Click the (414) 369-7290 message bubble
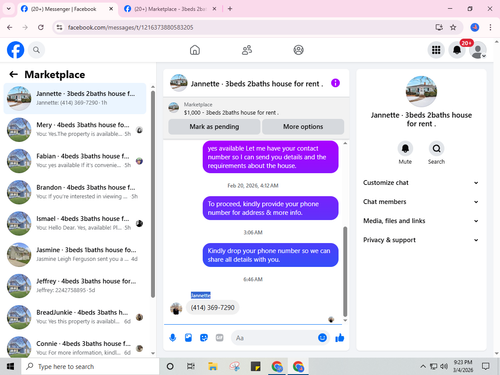 click(213, 308)
